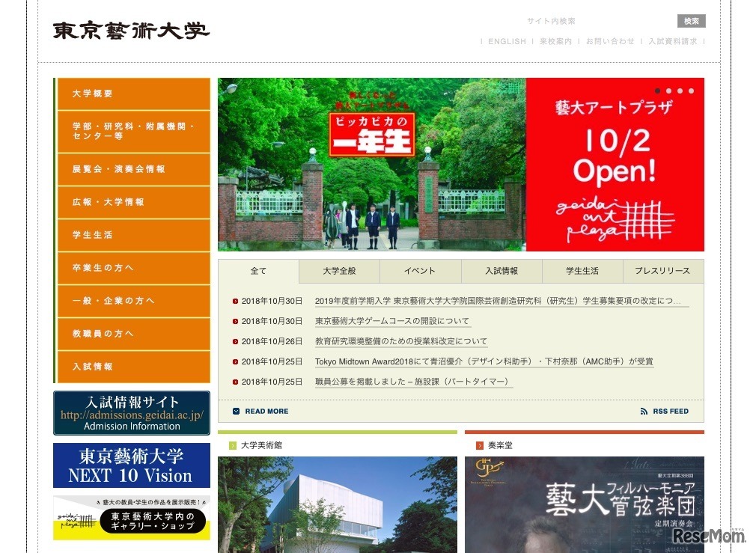Select the first carousel dot indicator

(x=657, y=91)
